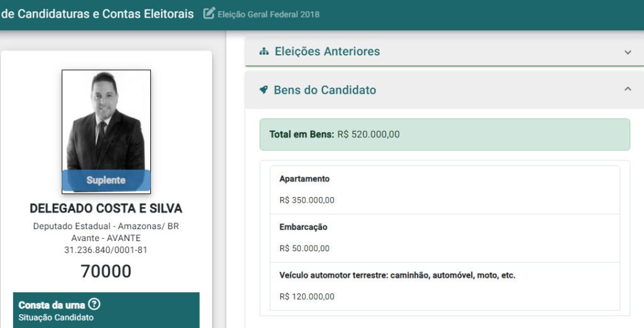Open the help icon next to Consta da urna
This screenshot has height=328, width=644.
coord(94,305)
